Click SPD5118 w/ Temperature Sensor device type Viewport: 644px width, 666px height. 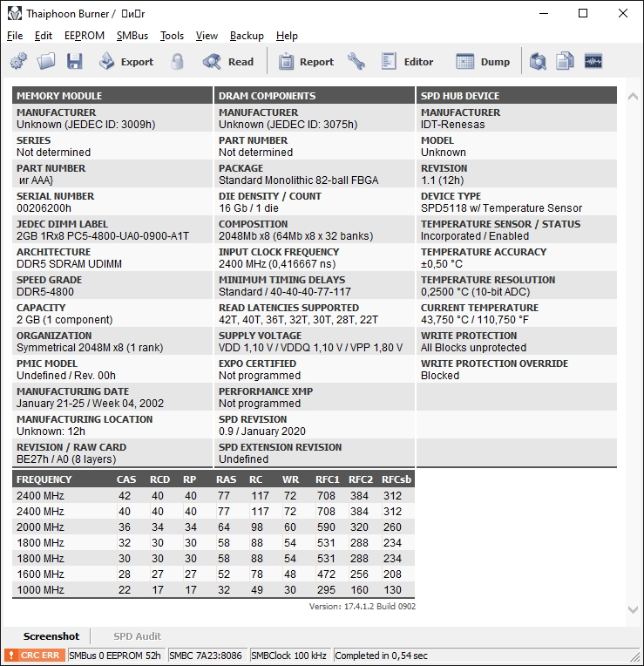point(501,208)
